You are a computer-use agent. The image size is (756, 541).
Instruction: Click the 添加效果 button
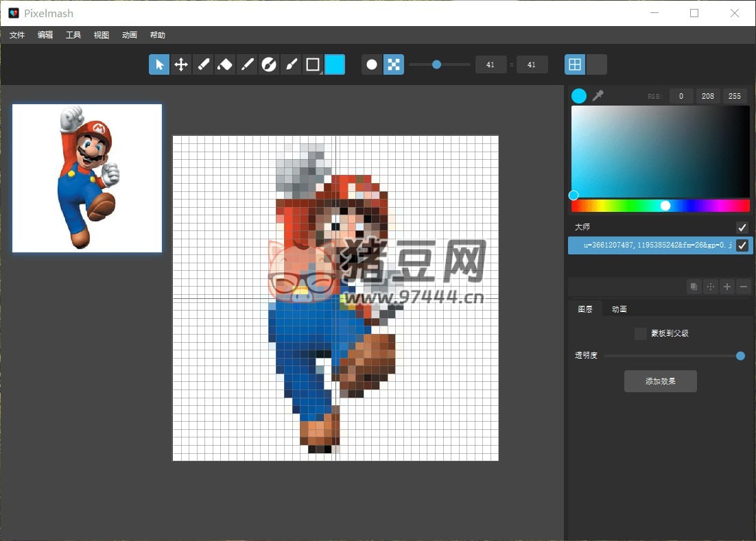pos(660,381)
